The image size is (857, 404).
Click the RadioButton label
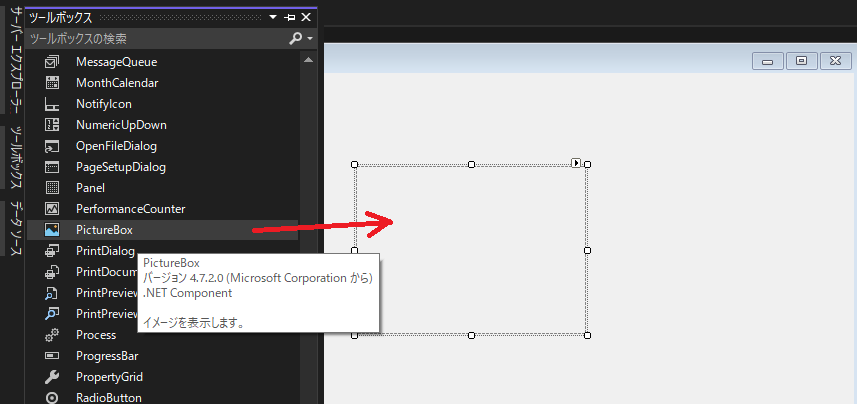[109, 398]
